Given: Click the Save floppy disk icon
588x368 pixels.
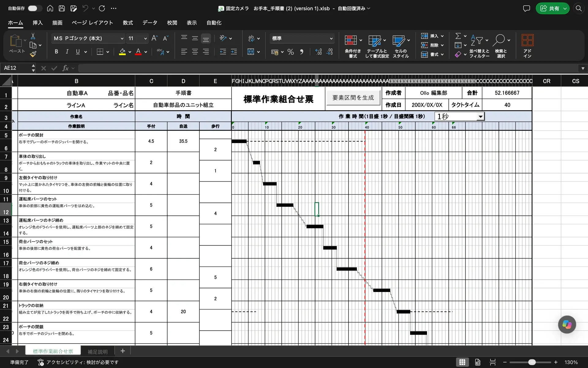Looking at the screenshot, I should click(62, 9).
